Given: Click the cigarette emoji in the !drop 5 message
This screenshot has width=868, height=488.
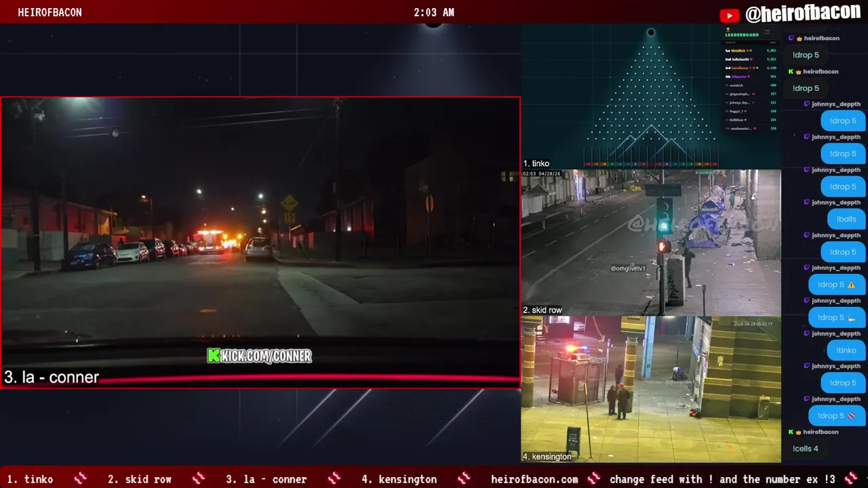Looking at the screenshot, I should (x=852, y=317).
